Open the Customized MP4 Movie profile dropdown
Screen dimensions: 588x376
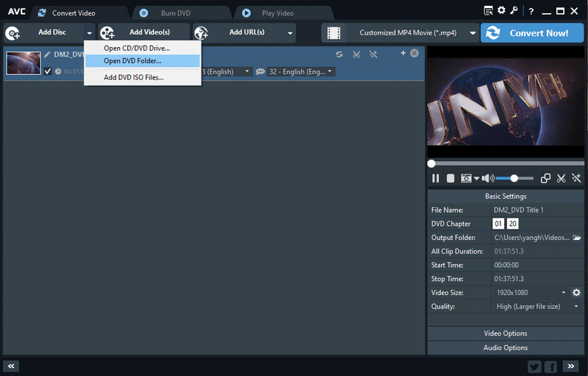pos(473,33)
